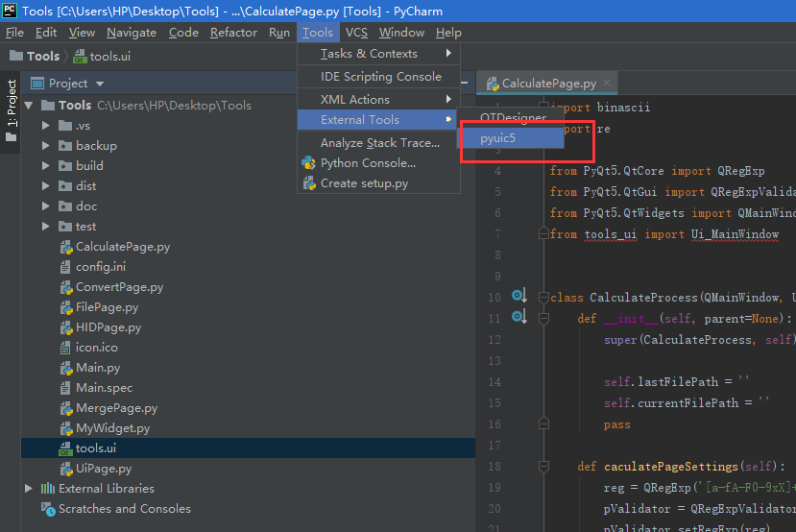Open the Navigate menu
Screen dimensions: 796x532
132,33
